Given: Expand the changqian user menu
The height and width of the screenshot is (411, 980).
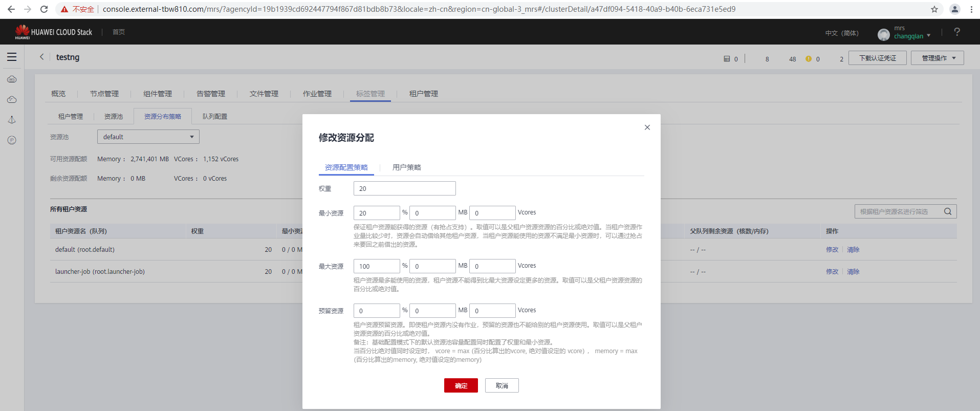Looking at the screenshot, I should point(912,36).
